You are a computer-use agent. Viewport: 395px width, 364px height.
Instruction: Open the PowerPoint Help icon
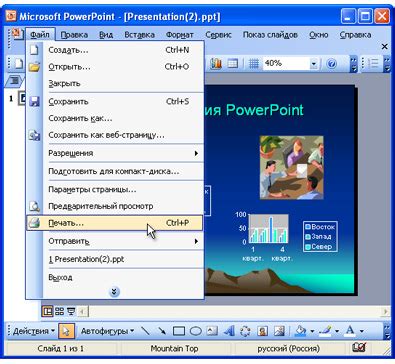click(331, 63)
